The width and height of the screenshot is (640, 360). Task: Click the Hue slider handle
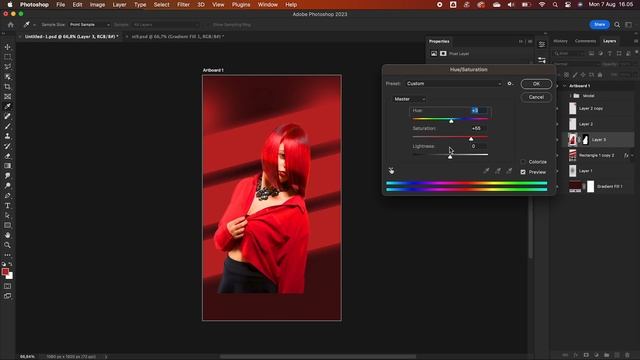pos(451,121)
